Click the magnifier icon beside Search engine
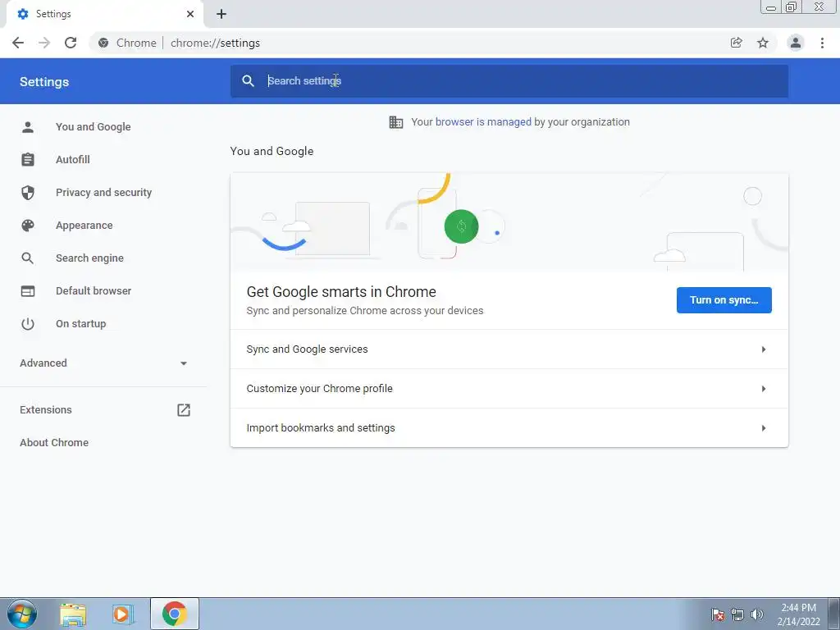840x630 pixels. point(28,258)
